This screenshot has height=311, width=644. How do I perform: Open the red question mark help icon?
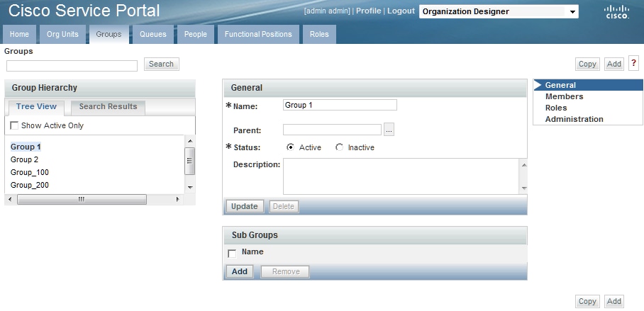click(634, 63)
